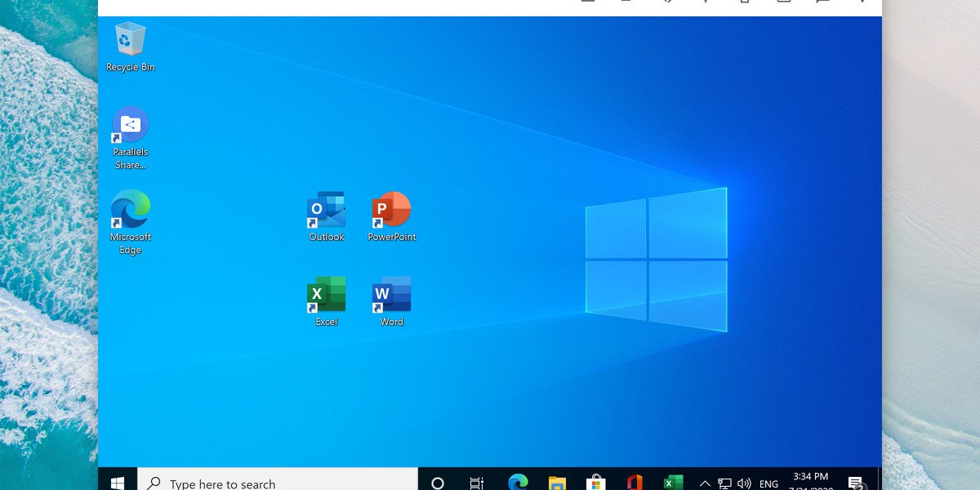This screenshot has height=490, width=980.
Task: Open the Recycle Bin desktop icon
Action: [131, 41]
